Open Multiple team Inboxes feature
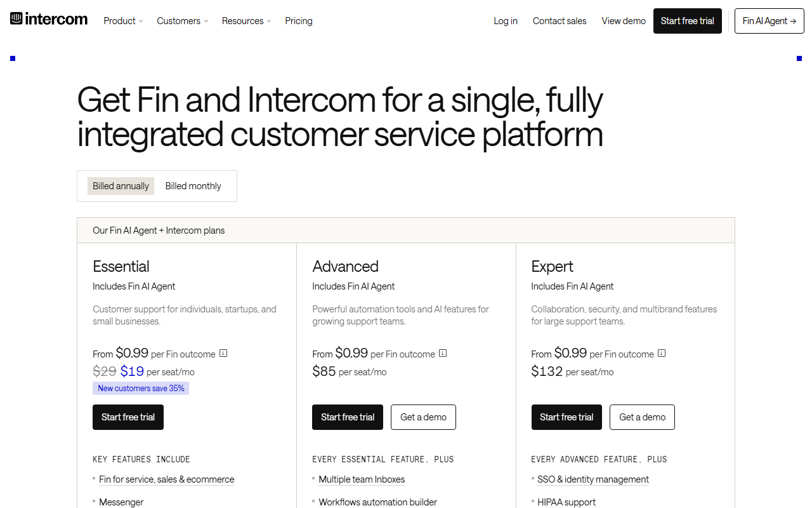The height and width of the screenshot is (508, 812). 362,479
